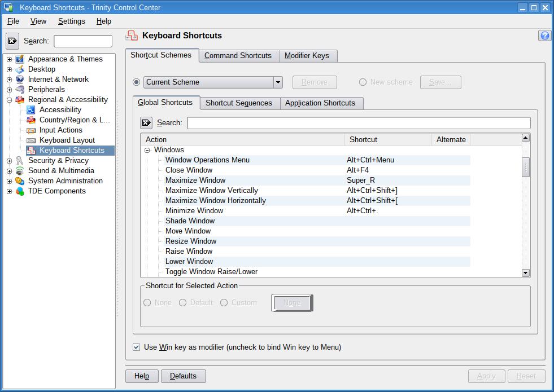
Task: Click the Sound & Multimedia icon
Action: tap(20, 171)
